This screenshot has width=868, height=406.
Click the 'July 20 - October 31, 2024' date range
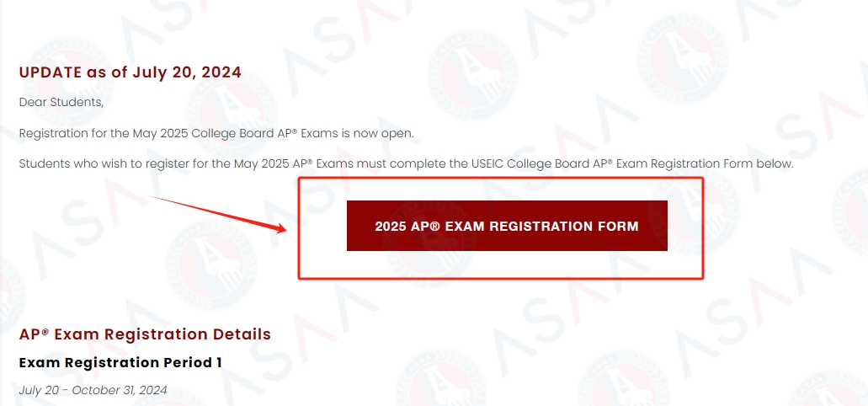(x=93, y=390)
